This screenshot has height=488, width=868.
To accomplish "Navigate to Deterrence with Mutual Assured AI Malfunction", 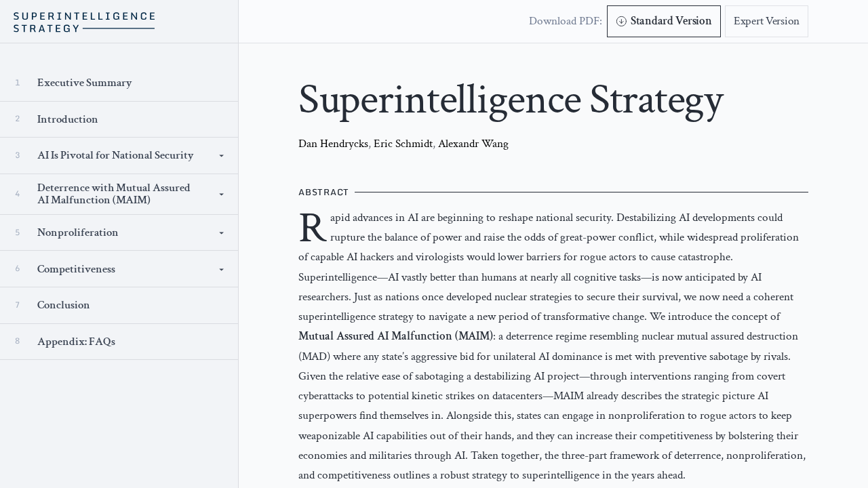I will tap(113, 194).
